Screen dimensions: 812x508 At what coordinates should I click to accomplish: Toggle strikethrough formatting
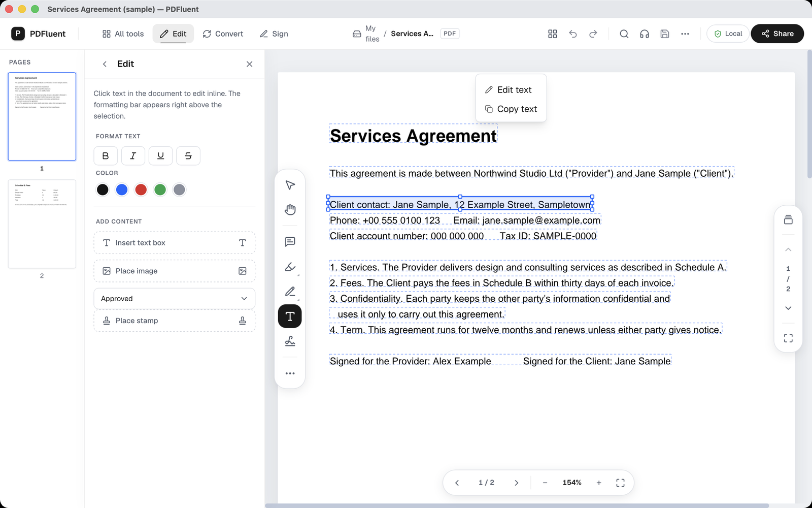[188, 156]
